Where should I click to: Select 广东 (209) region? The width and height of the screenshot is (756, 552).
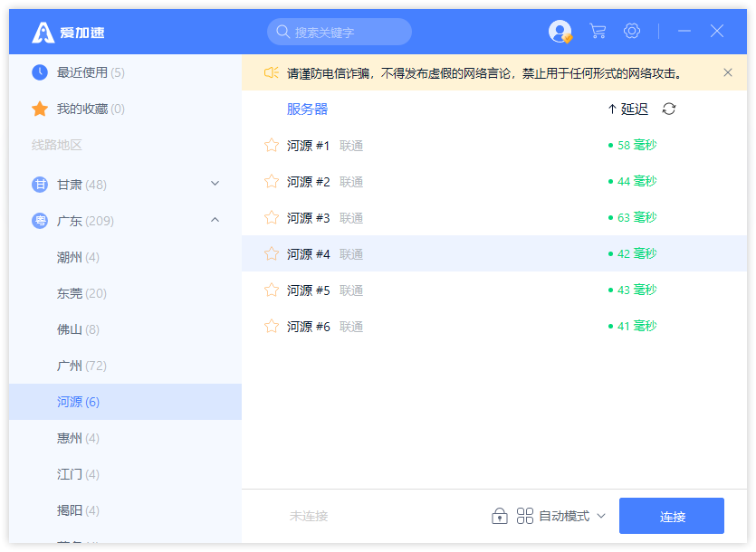[125, 221]
